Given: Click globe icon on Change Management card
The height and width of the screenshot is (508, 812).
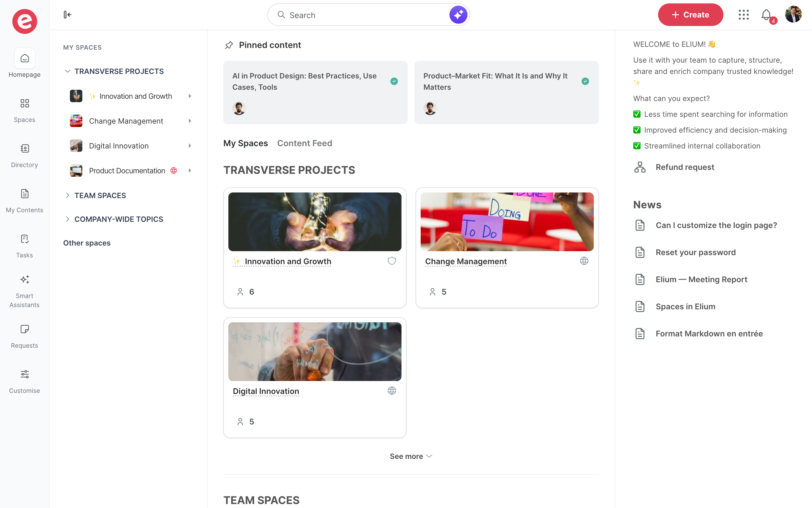Looking at the screenshot, I should [584, 261].
